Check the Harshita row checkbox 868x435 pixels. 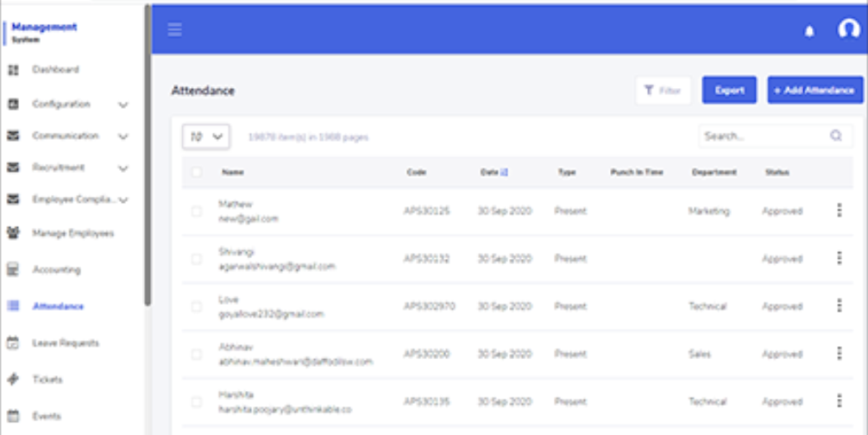197,402
